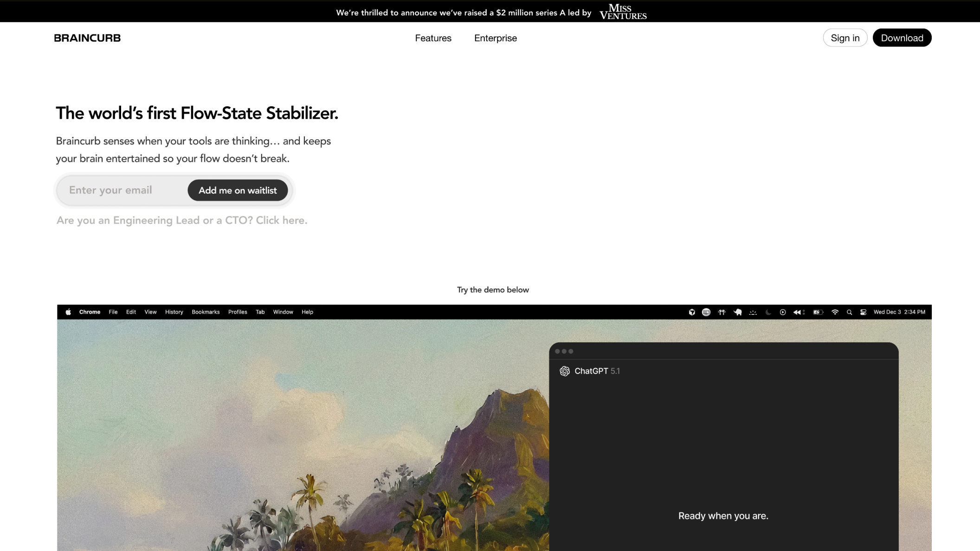Viewport: 980px width, 551px height.
Task: Click the Apple logo in demo menu bar
Action: click(68, 312)
